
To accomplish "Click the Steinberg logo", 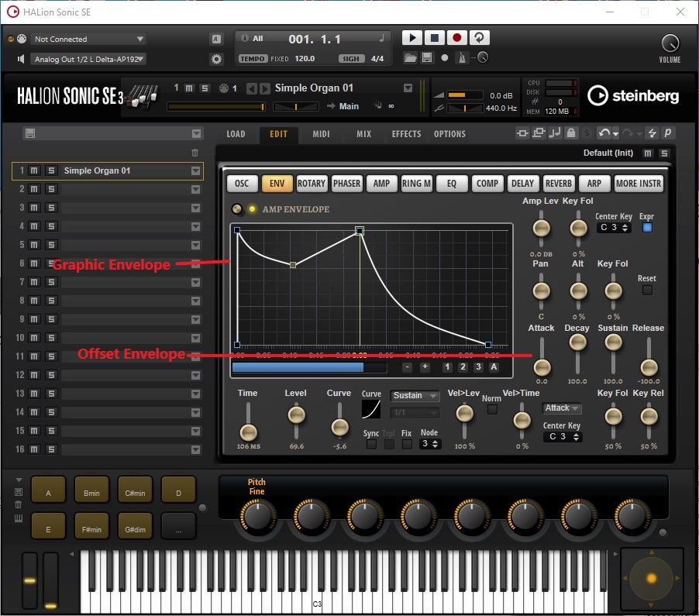I will [633, 96].
